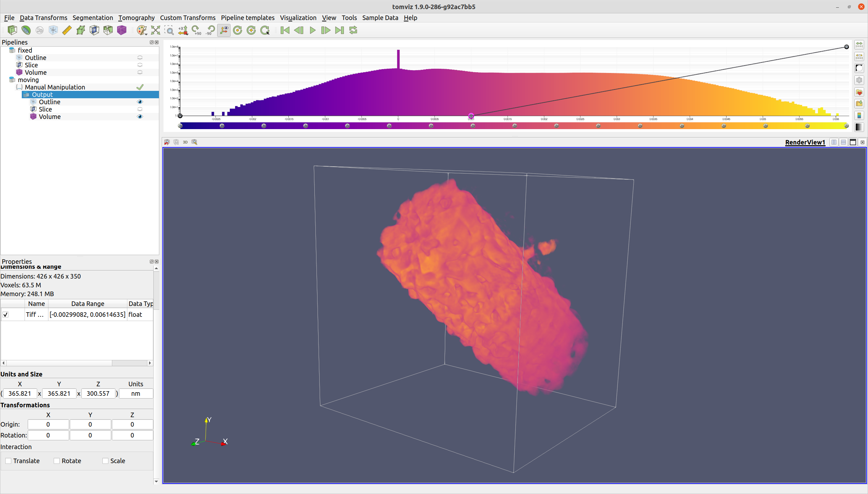Screen dimensions: 868x494
Task: Enable the Translate interaction checkbox
Action: 8,461
